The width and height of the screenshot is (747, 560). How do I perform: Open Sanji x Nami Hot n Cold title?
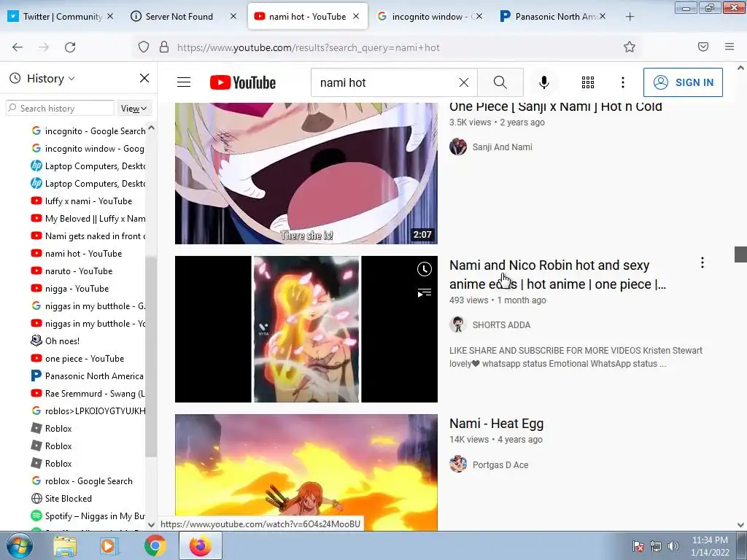coord(555,106)
